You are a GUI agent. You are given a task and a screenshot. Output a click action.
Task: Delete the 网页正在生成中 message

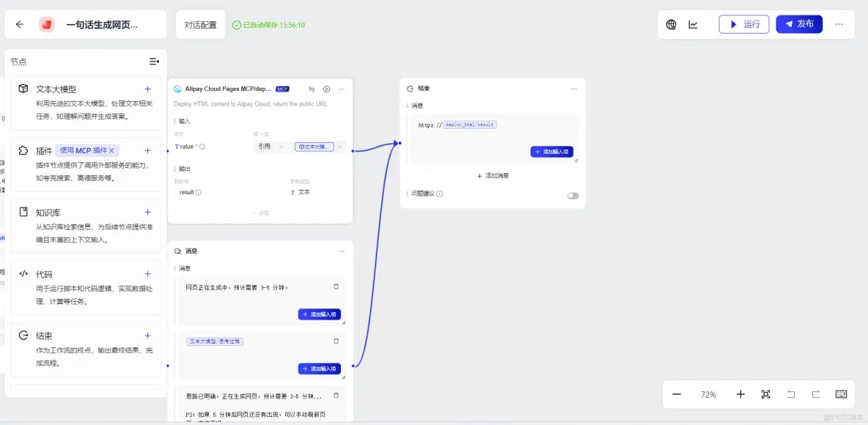click(x=336, y=287)
